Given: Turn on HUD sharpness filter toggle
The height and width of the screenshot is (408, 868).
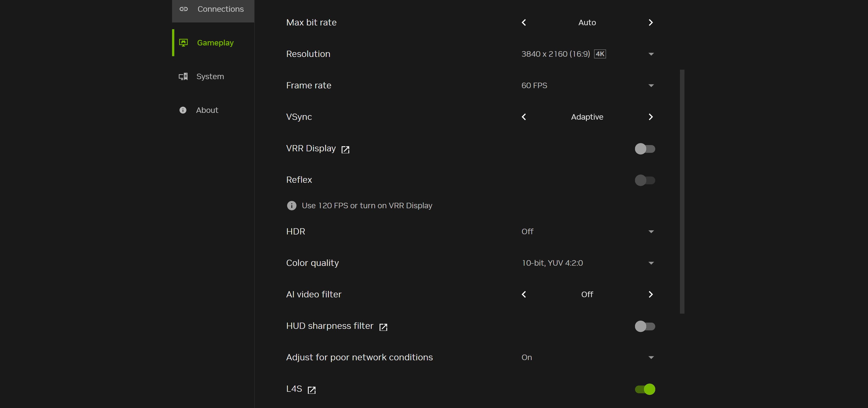Looking at the screenshot, I should [645, 326].
